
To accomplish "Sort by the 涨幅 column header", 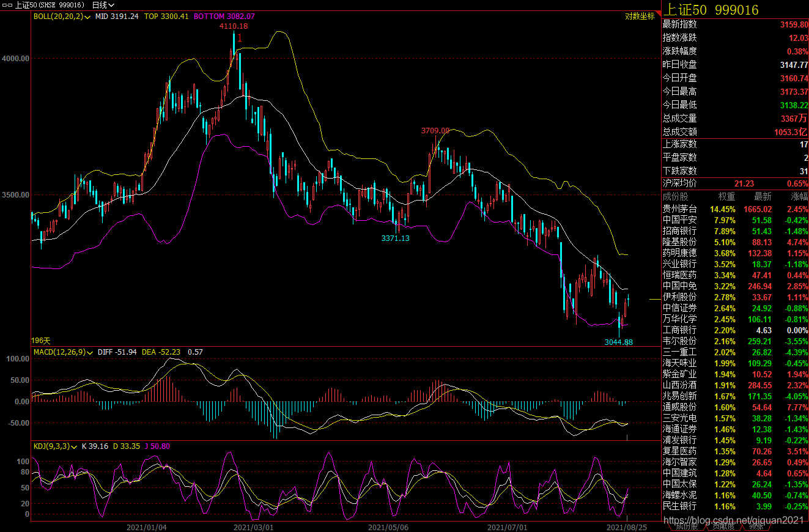I will point(799,197).
